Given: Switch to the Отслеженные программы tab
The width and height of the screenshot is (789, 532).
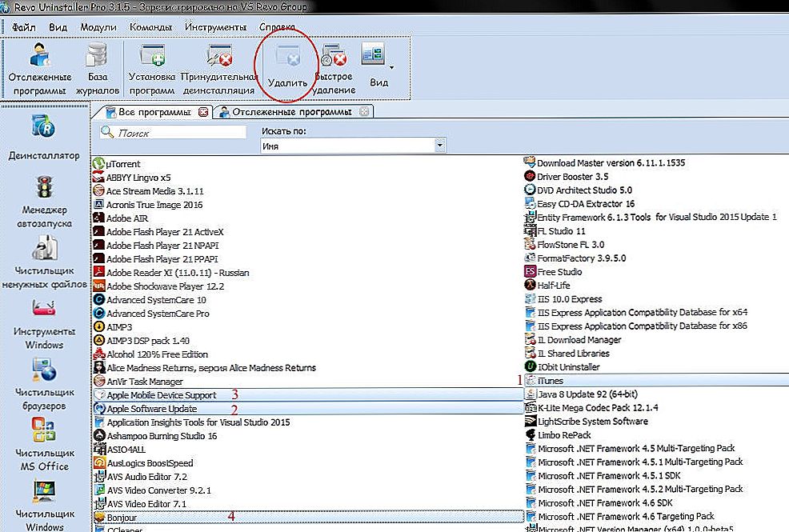Looking at the screenshot, I should click(291, 112).
